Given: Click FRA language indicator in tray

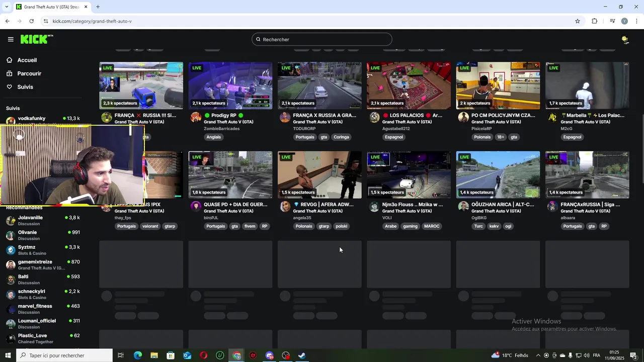Looking at the screenshot, I should pos(597,355).
